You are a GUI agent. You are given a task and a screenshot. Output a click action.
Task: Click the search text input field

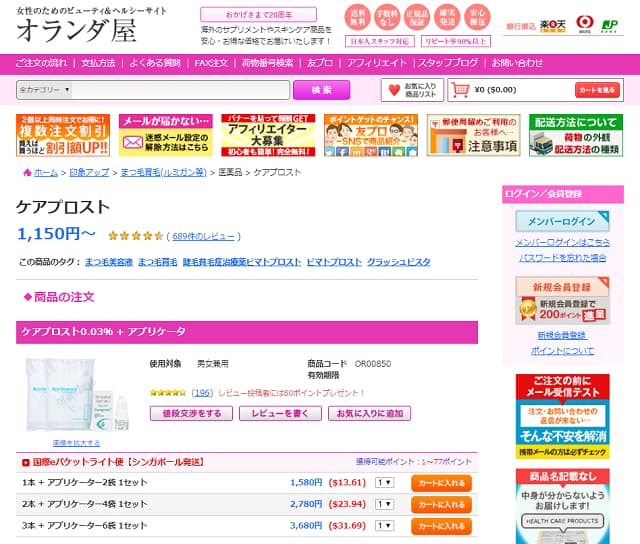click(x=180, y=90)
